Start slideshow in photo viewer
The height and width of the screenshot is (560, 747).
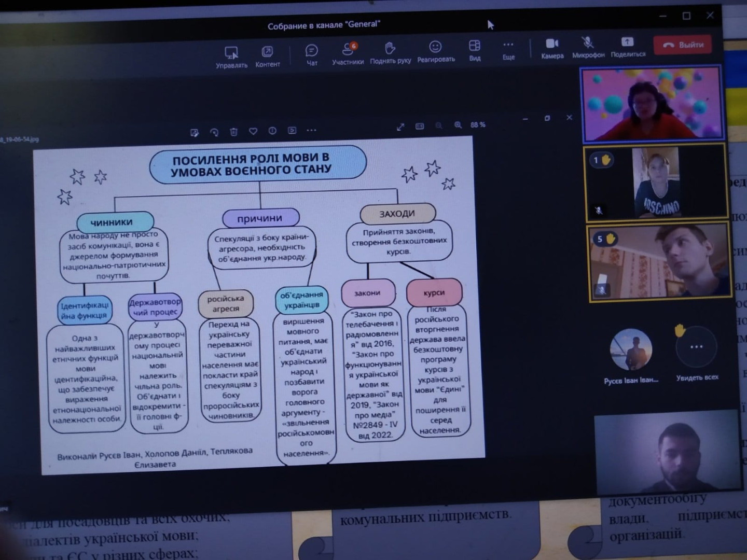pyautogui.click(x=292, y=130)
